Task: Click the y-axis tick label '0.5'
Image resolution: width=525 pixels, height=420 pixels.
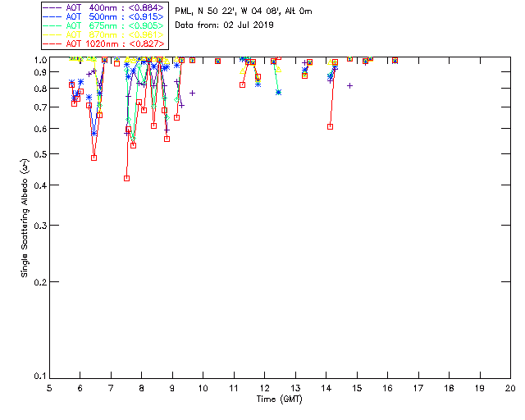Action: 40,154
